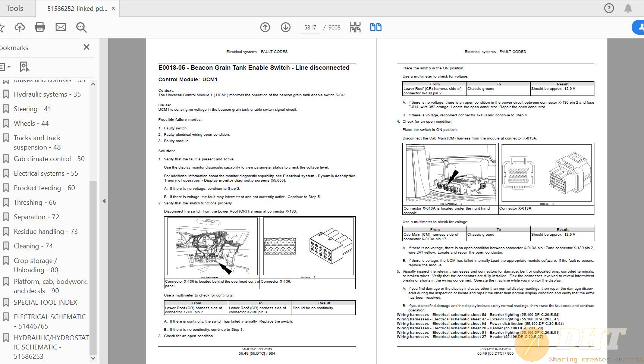Click the Connector X-013A pinout diagram

coord(546,173)
